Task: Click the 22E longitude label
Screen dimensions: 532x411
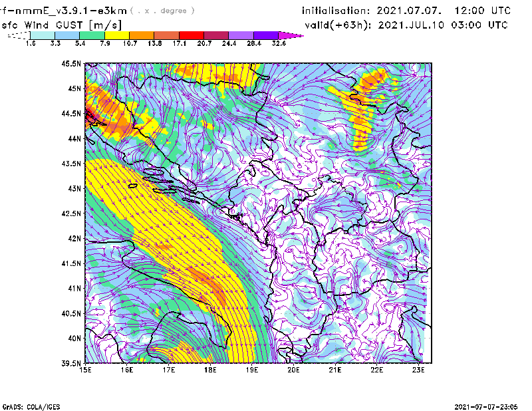Action: 376,370
